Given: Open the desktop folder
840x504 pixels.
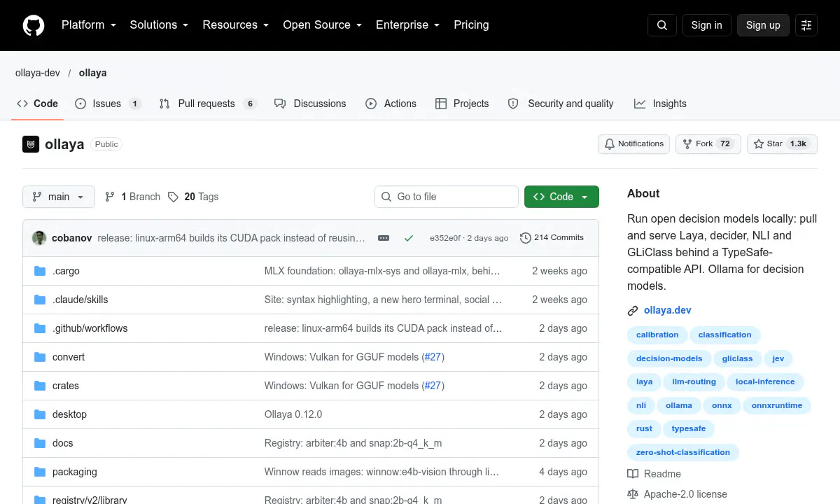Looking at the screenshot, I should click(70, 414).
